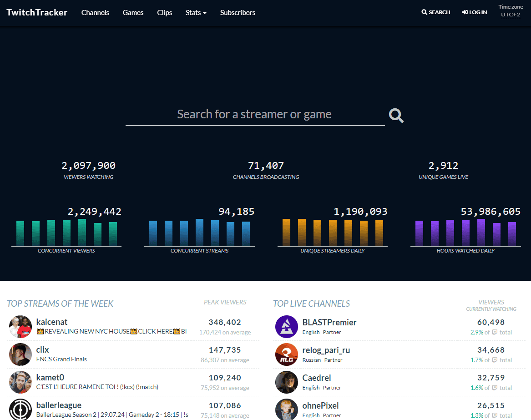Visit the Subscribers page
The image size is (531, 420).
238,13
